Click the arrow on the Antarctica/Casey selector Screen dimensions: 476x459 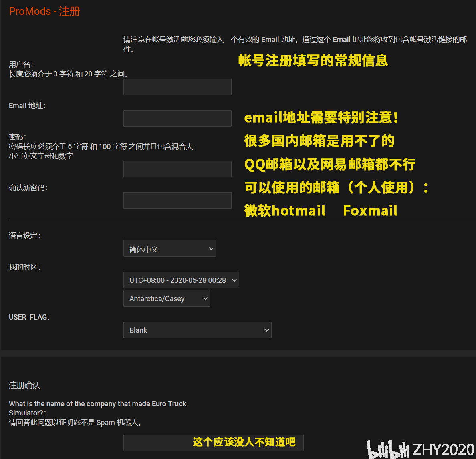[205, 298]
